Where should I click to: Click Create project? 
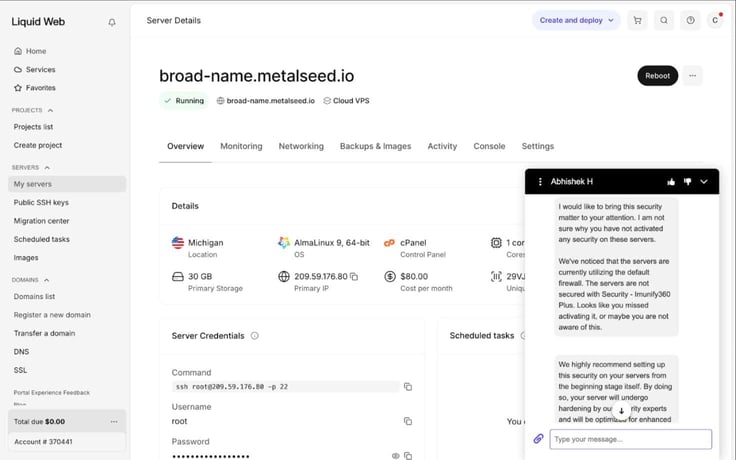point(38,145)
